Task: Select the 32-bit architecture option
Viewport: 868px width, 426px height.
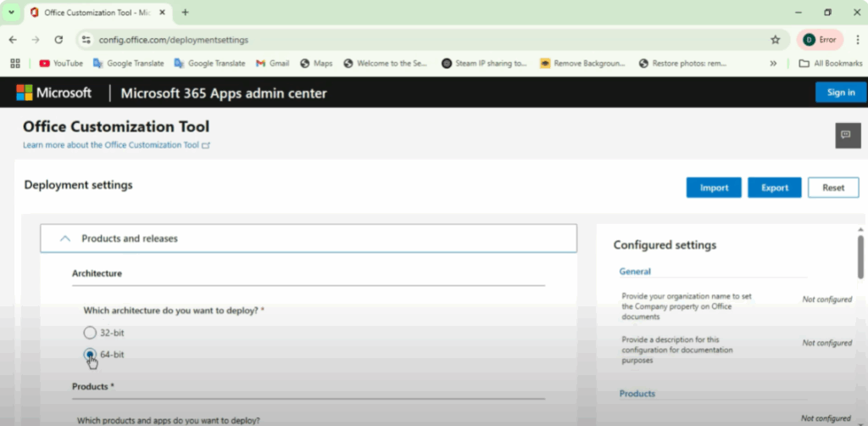Action: tap(90, 333)
